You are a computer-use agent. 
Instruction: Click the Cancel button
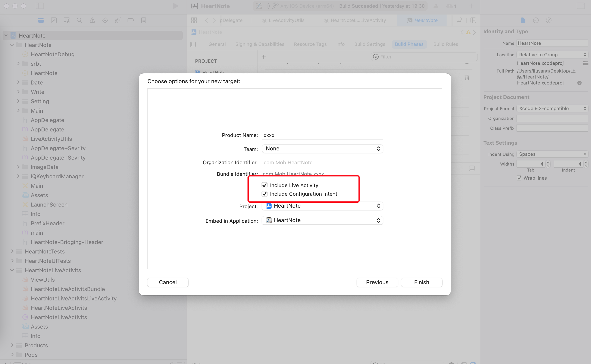[x=168, y=282]
